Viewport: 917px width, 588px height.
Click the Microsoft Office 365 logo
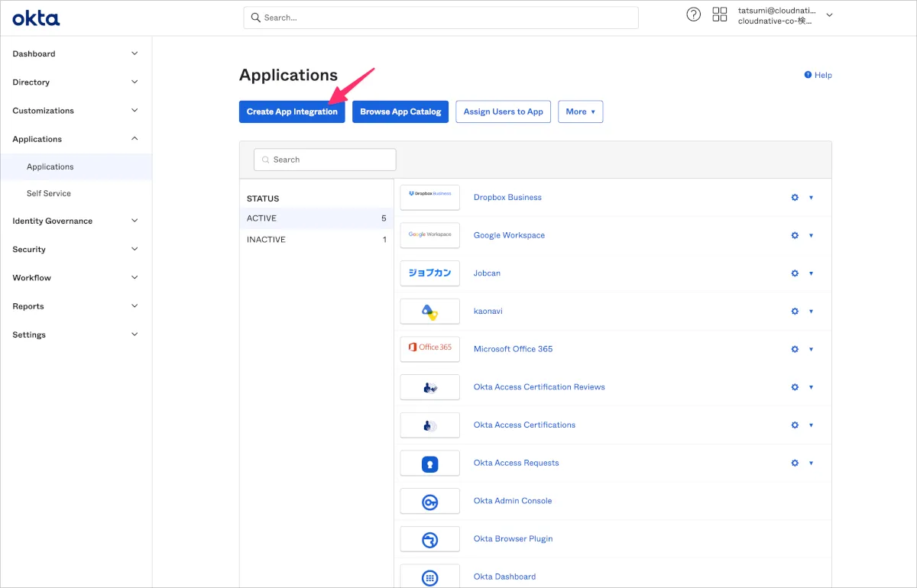pos(429,349)
